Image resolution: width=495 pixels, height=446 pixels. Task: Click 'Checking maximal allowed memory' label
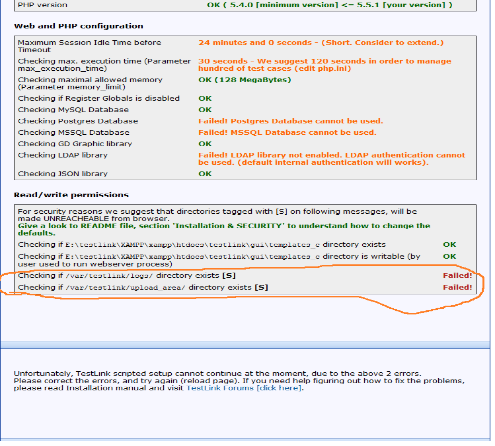pos(90,83)
